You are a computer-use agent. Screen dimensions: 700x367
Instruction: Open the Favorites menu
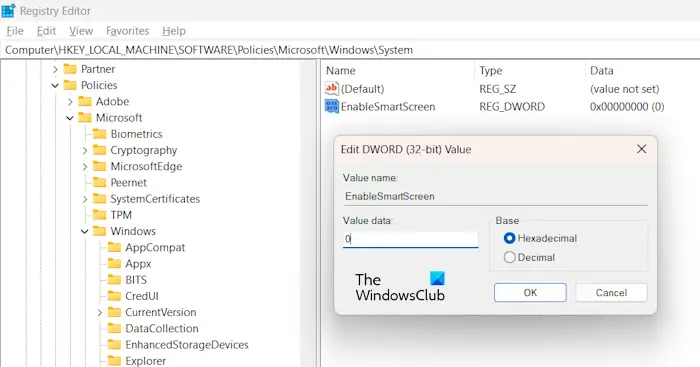[127, 31]
